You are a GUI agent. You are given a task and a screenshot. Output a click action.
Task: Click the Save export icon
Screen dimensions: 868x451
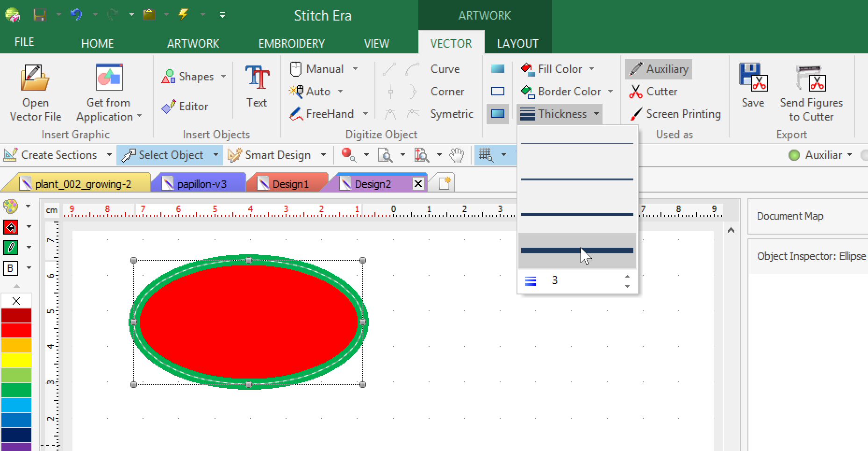753,78
